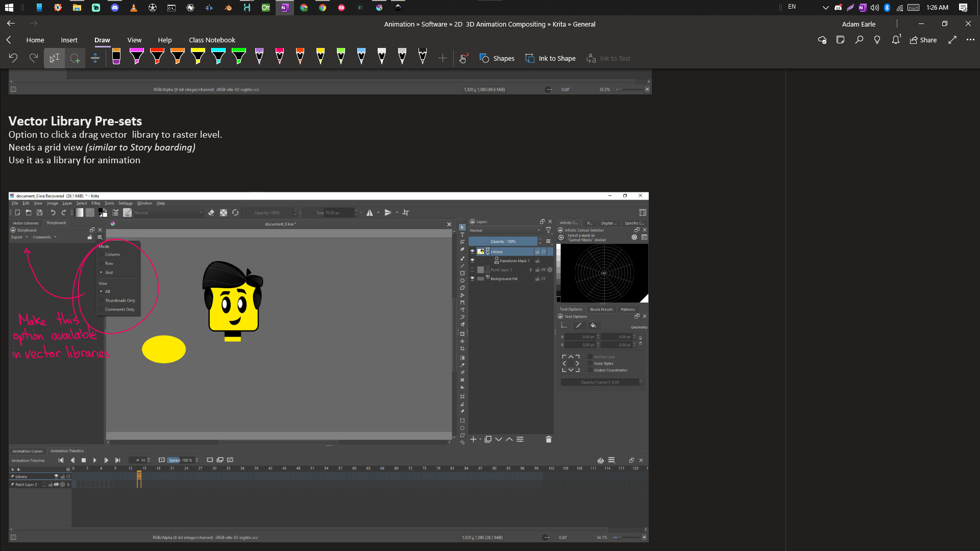Toggle Draw with Touch mode
Image resolution: width=980 pixels, height=551 pixels.
[463, 59]
